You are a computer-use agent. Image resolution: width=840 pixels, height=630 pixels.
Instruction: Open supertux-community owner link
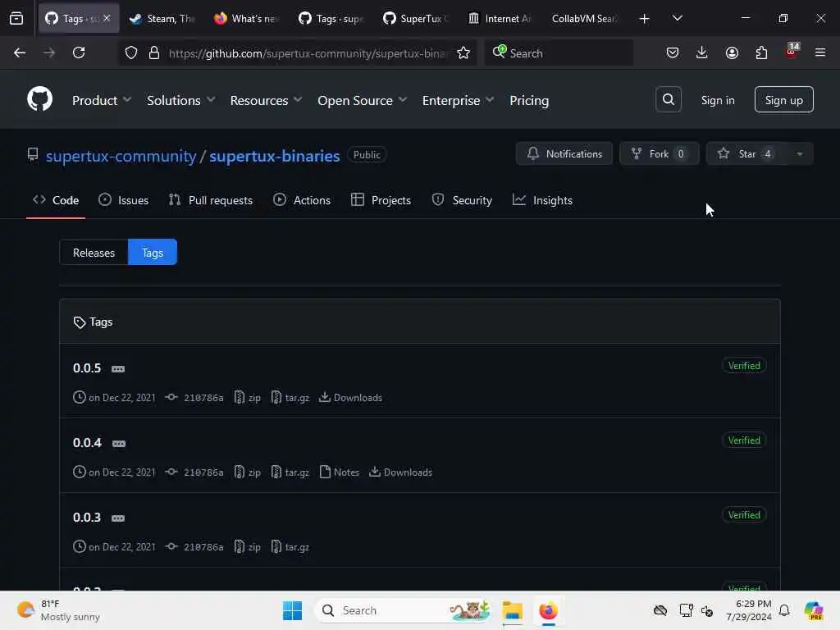[x=121, y=156]
